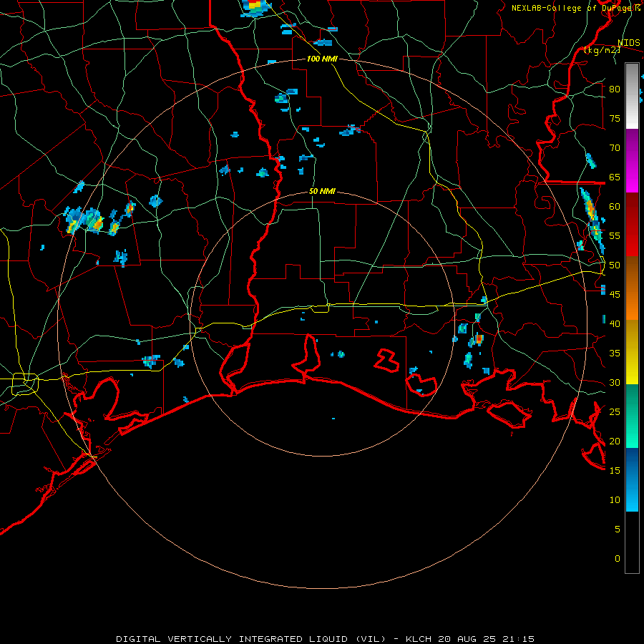Select the 55 value on the scale
This screenshot has width=644, height=644.
[615, 236]
